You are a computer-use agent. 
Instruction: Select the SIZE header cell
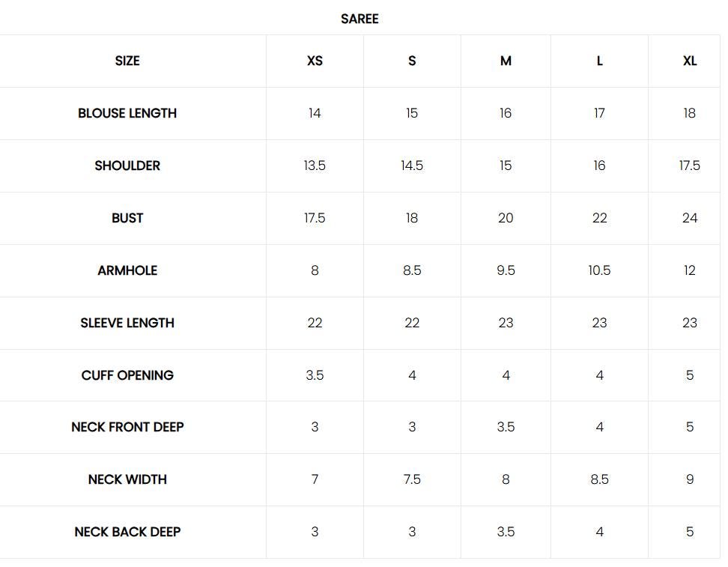[x=127, y=61]
